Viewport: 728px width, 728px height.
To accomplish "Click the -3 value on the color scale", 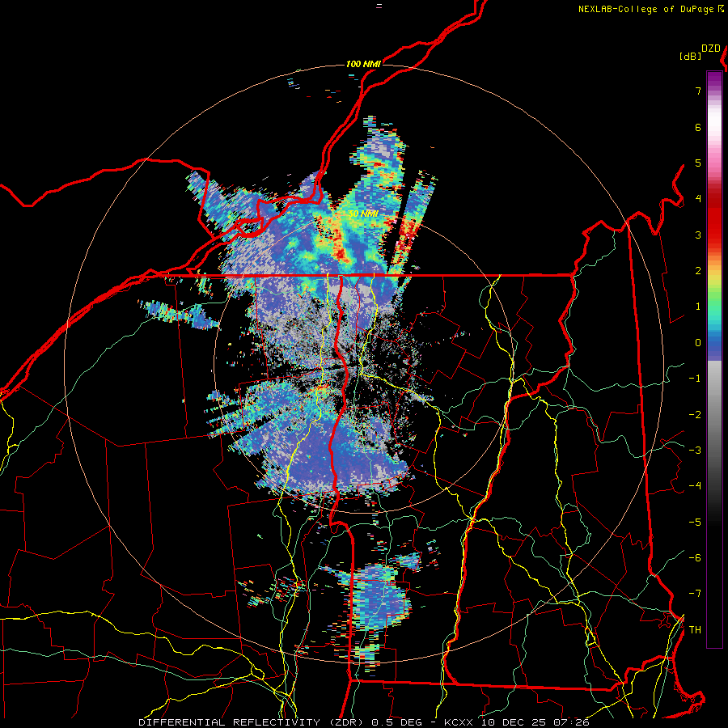I will pyautogui.click(x=695, y=451).
